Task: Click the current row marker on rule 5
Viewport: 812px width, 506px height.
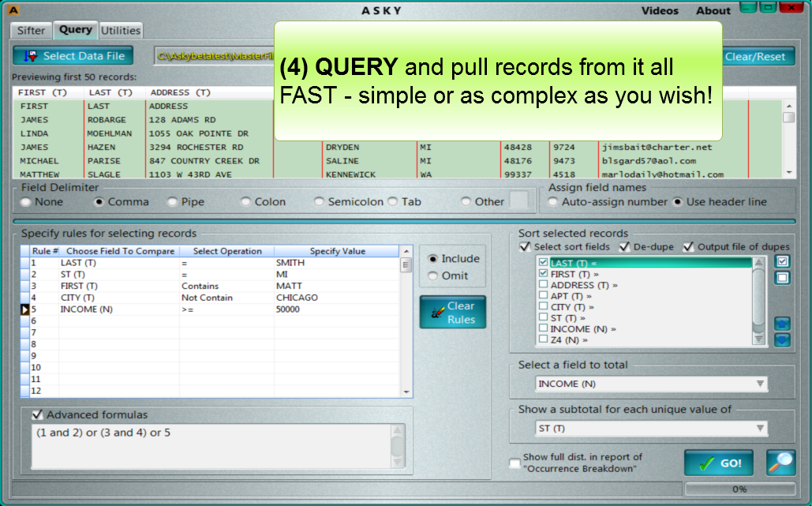Action: [x=24, y=309]
